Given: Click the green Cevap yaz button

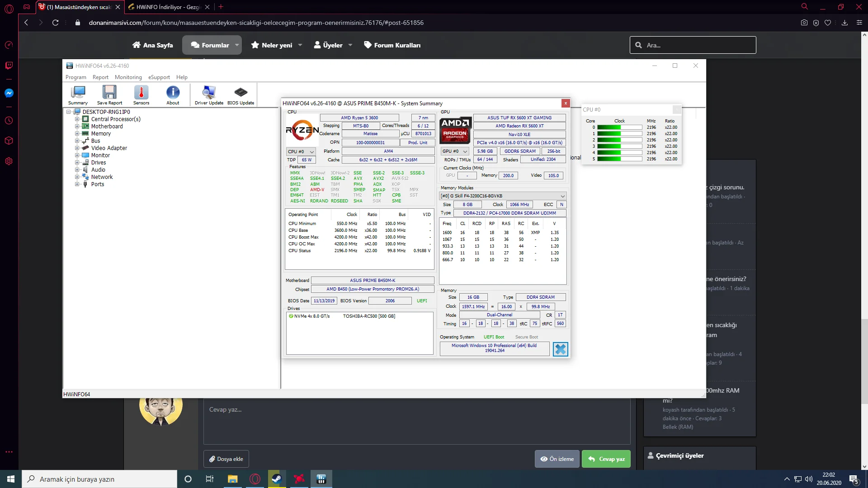Looking at the screenshot, I should [x=606, y=459].
